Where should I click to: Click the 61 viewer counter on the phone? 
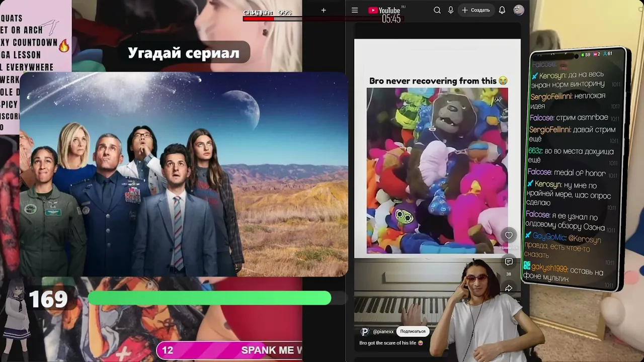pos(607,54)
